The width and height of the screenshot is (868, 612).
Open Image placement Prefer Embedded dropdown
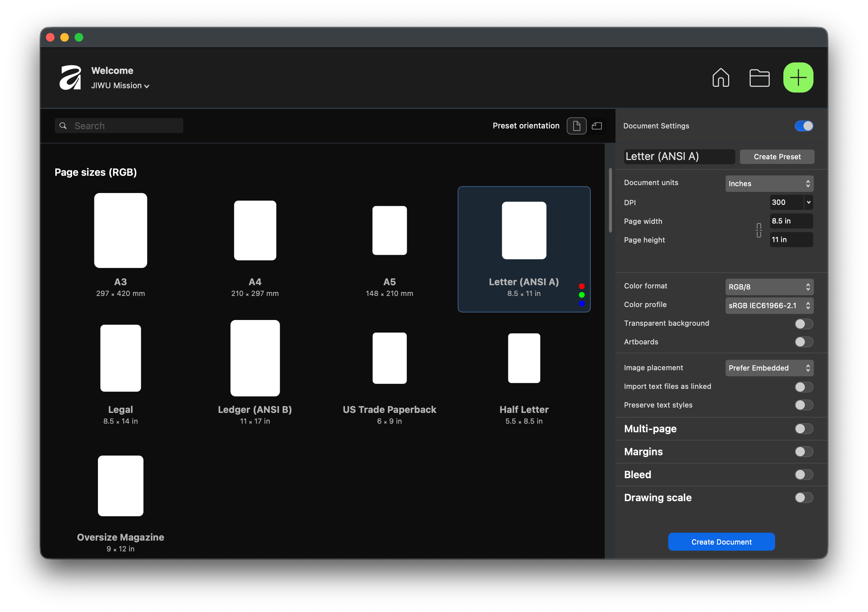[769, 368]
